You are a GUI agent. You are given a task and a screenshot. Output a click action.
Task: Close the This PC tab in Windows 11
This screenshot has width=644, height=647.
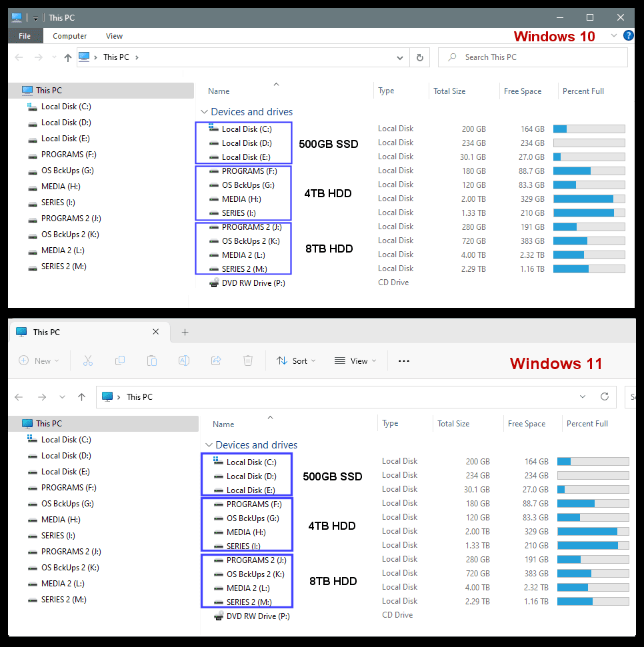pyautogui.click(x=155, y=332)
